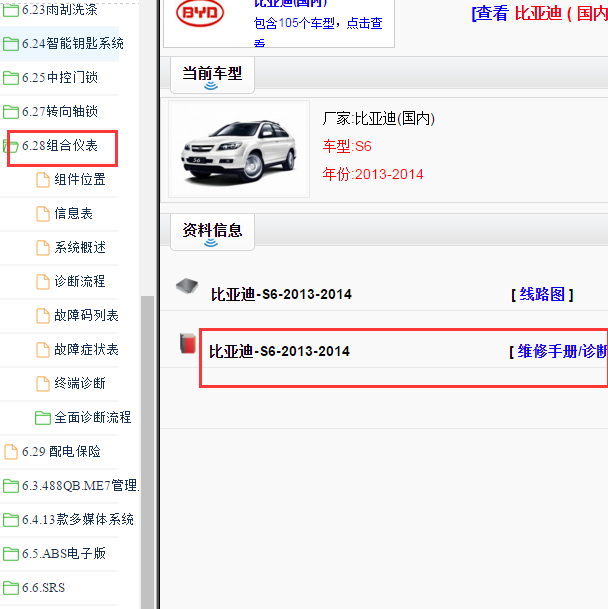Expand the 6.25中控门锁 node
The width and height of the screenshot is (608, 609).
tap(59, 77)
